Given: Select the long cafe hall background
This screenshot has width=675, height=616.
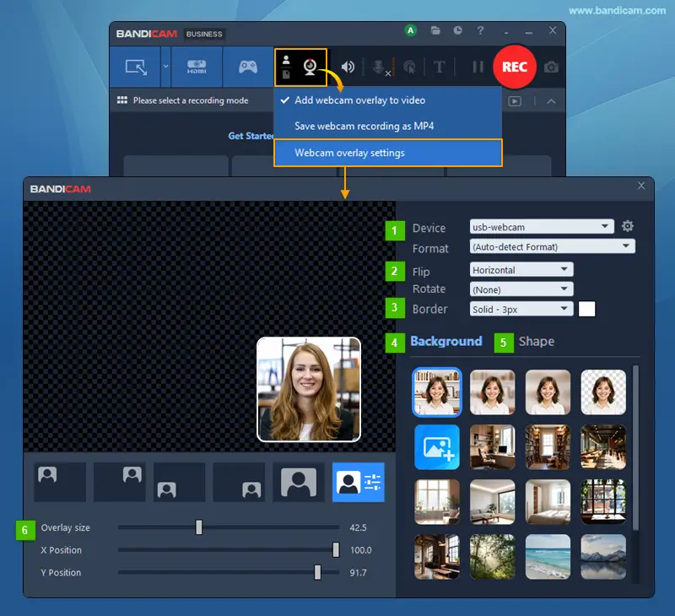Looking at the screenshot, I should pos(603,447).
